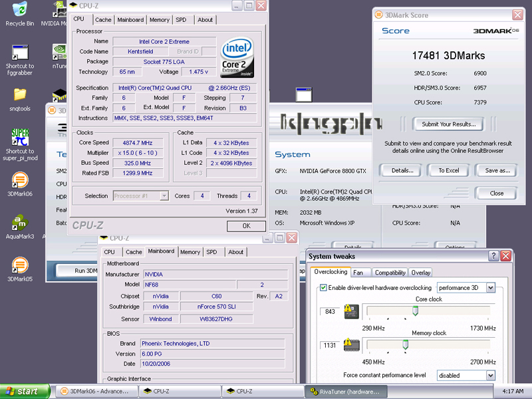
Task: Click the 3DMark Score window title icon
Action: 378,15
